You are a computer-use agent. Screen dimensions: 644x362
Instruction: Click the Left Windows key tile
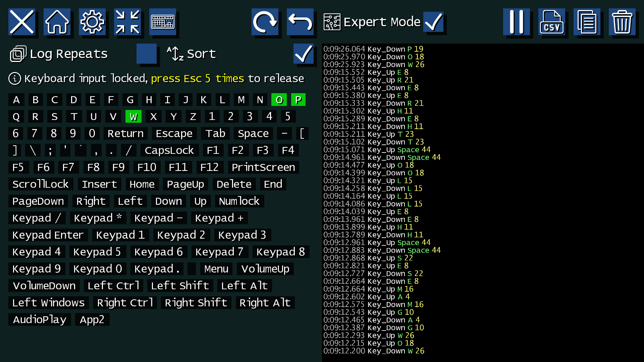click(x=48, y=303)
